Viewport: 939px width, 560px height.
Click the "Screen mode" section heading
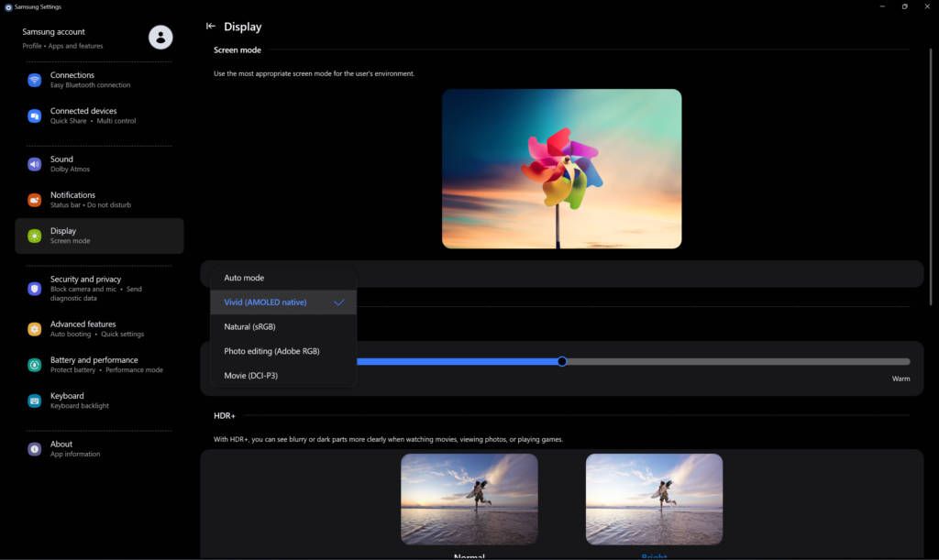(238, 50)
